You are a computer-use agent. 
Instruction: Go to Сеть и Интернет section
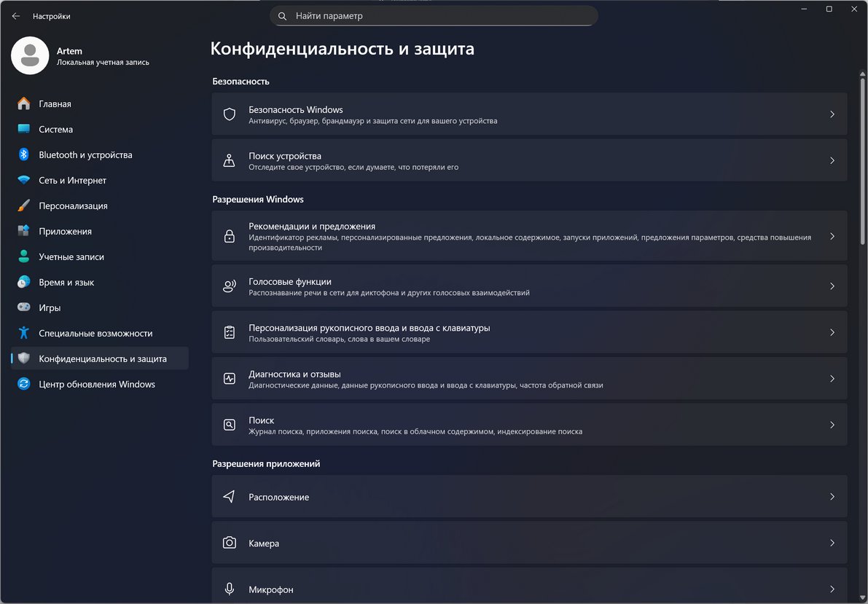click(x=72, y=181)
